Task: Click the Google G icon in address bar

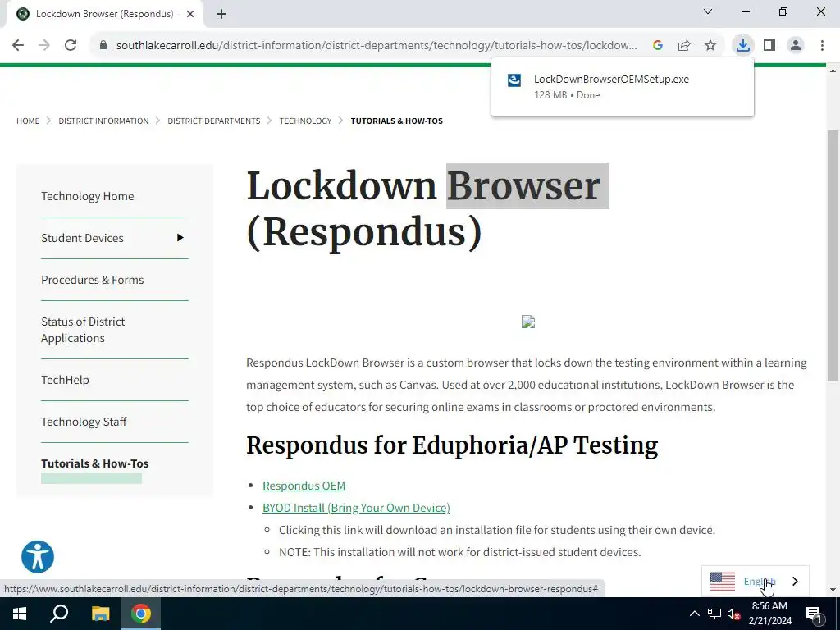Action: pyautogui.click(x=658, y=45)
